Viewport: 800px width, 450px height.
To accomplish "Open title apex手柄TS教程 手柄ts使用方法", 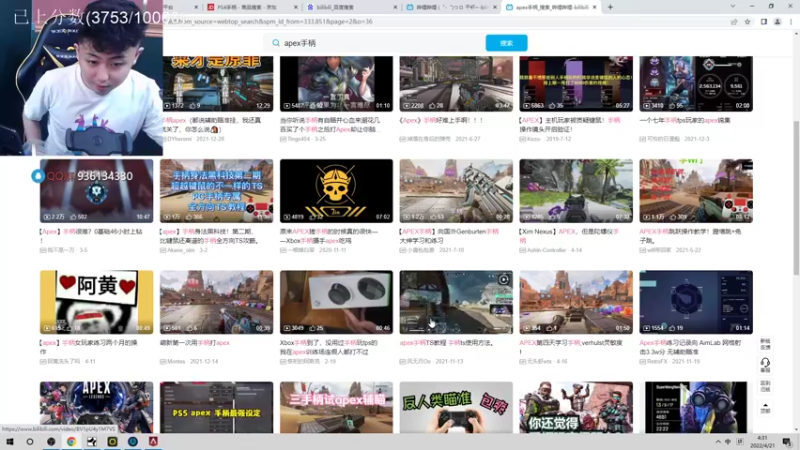I will [447, 343].
